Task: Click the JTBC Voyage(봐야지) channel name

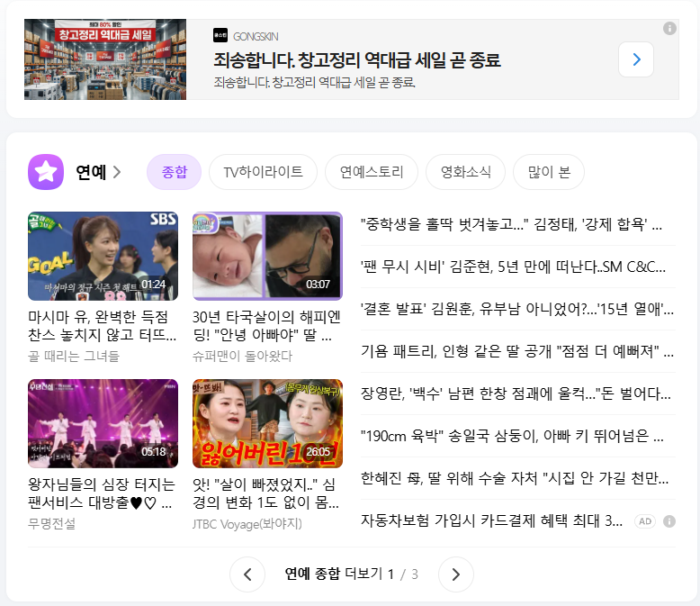Action: 247,524
